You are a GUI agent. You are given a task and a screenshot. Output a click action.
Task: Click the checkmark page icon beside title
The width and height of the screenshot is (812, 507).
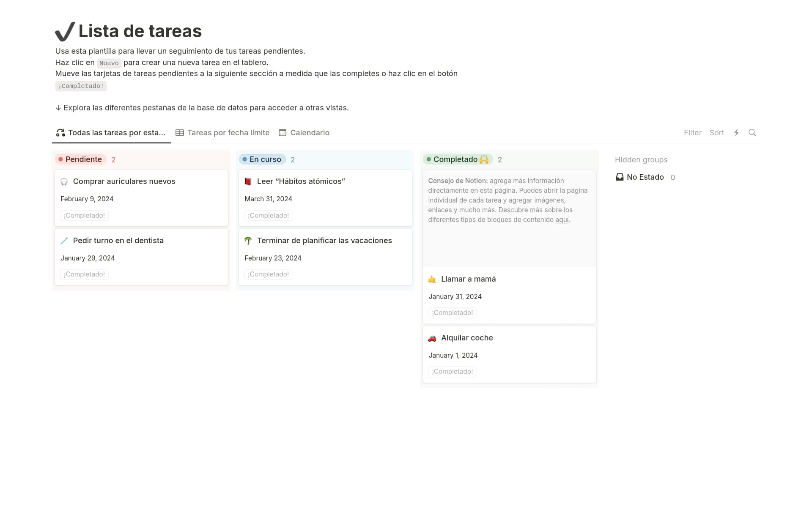point(65,32)
